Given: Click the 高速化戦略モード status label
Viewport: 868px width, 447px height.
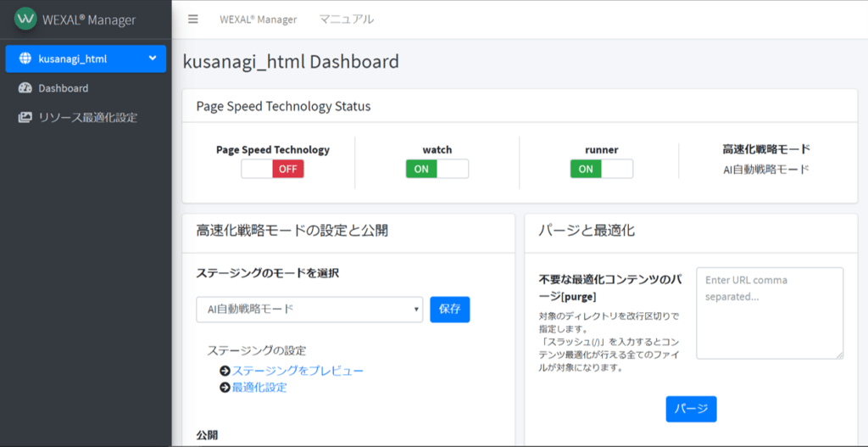Looking at the screenshot, I should click(x=766, y=149).
